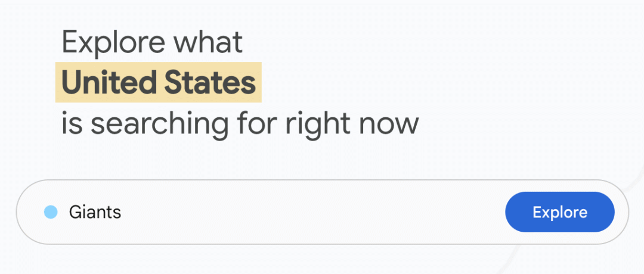This screenshot has width=644, height=274.
Task: Select the highlighted United States link
Action: [x=159, y=83]
